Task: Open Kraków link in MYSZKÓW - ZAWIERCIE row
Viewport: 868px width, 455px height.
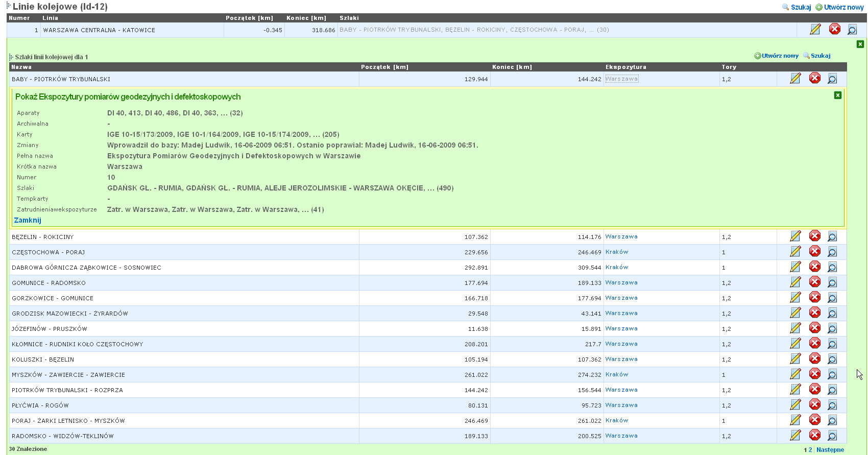Action: click(617, 374)
